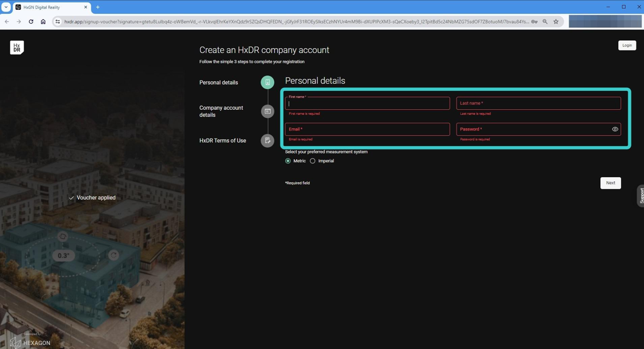
Task: Click the HxDR Terms of Use step label
Action: [223, 140]
